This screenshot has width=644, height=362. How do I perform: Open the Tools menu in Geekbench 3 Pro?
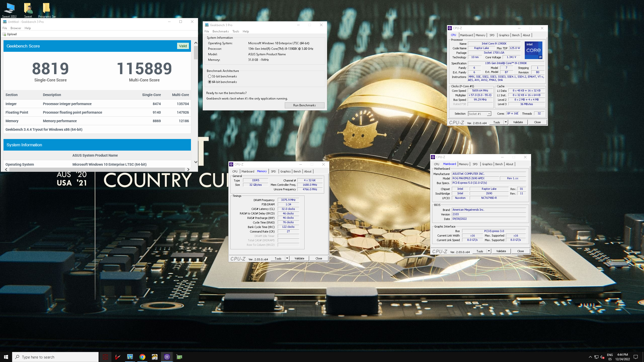[236, 31]
